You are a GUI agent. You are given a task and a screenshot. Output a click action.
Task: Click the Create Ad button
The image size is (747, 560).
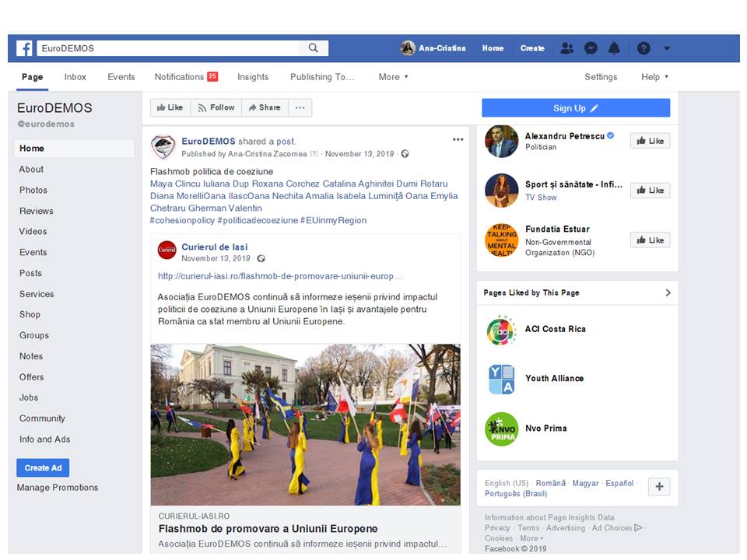[x=43, y=468]
